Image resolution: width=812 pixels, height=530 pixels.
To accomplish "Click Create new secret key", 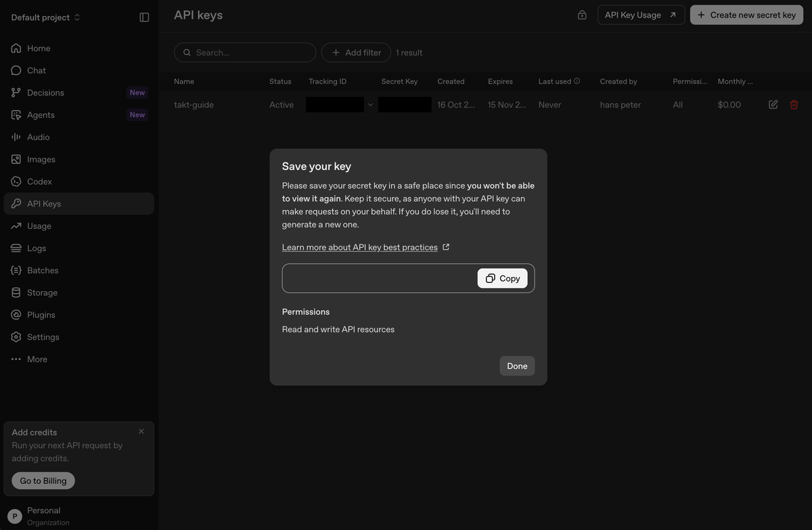I will 746,15.
